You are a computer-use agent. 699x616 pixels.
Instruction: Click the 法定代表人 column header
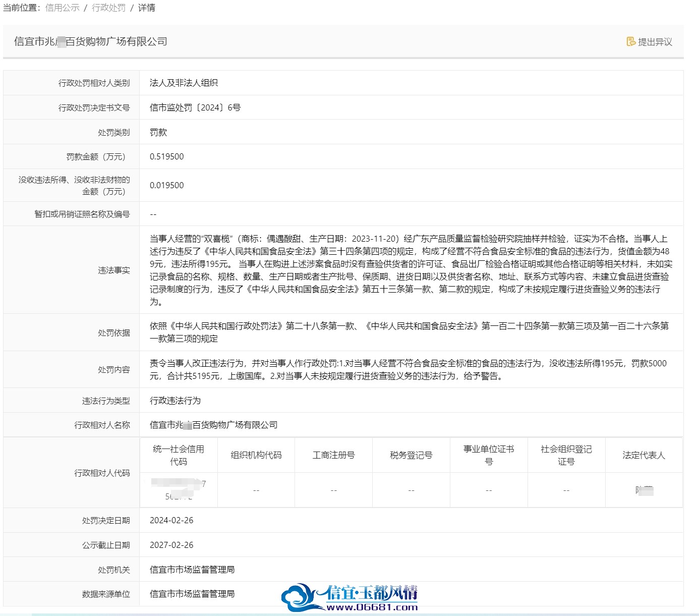pos(644,455)
